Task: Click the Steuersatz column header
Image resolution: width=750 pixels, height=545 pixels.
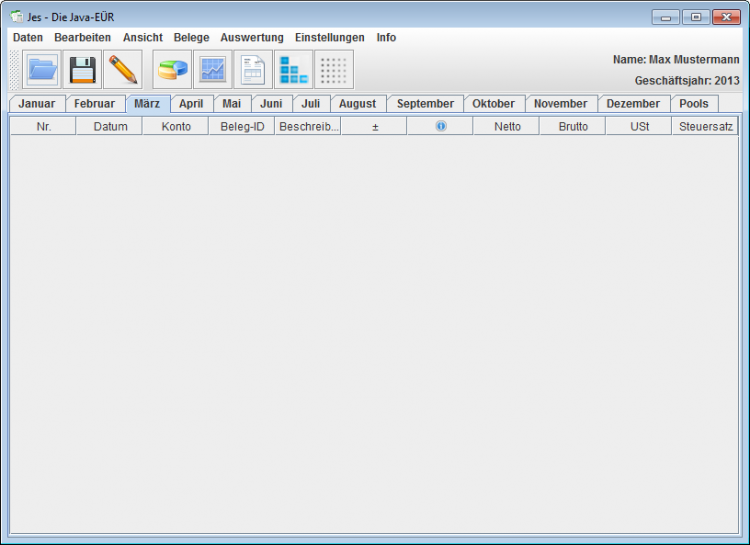Action: 706,127
